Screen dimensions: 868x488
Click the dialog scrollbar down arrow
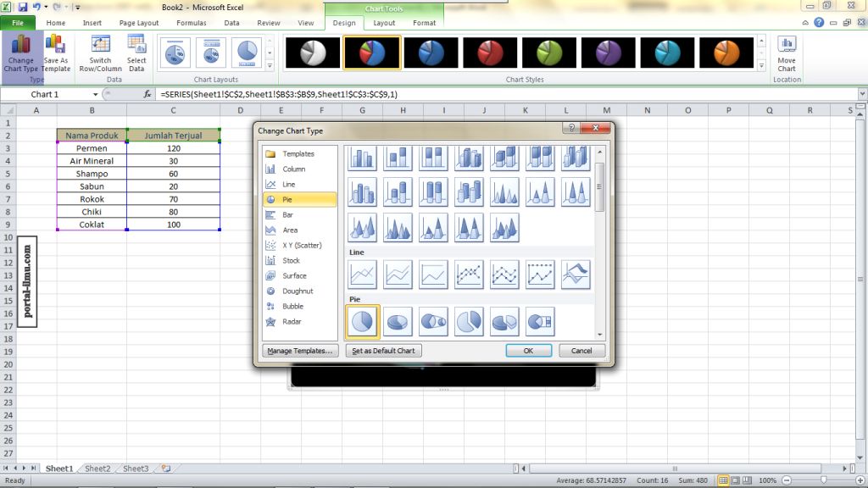(599, 335)
